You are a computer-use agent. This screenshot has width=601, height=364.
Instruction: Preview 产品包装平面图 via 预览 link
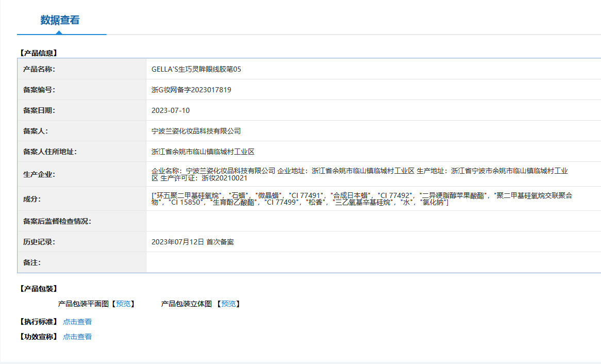(x=123, y=304)
